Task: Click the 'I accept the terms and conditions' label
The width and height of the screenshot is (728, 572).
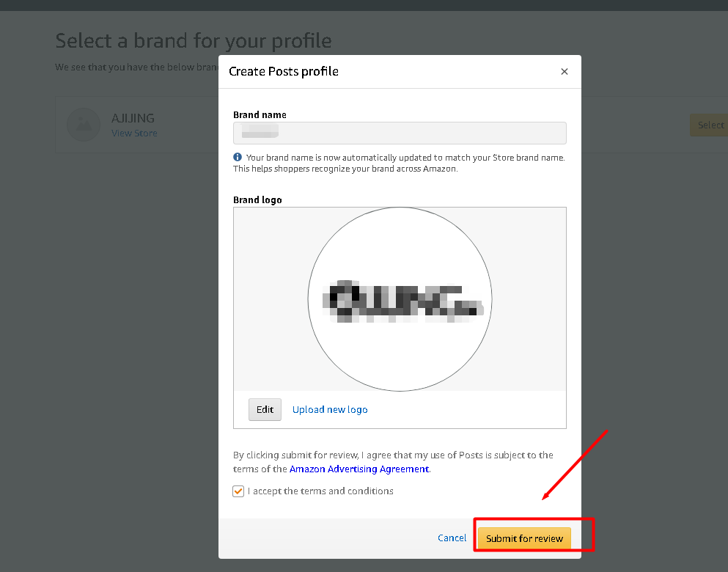Action: coord(320,491)
